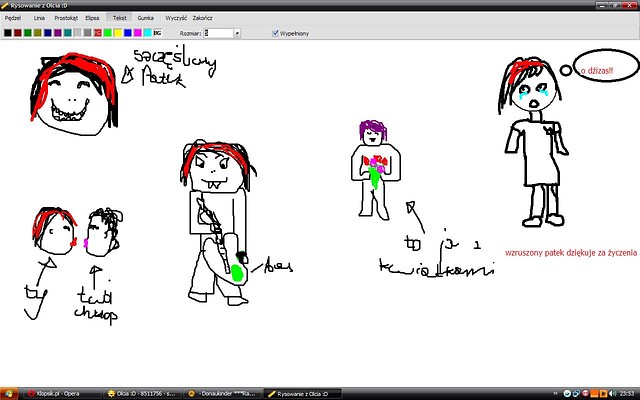
Task: Select the yellow color swatch
Action: (118, 33)
